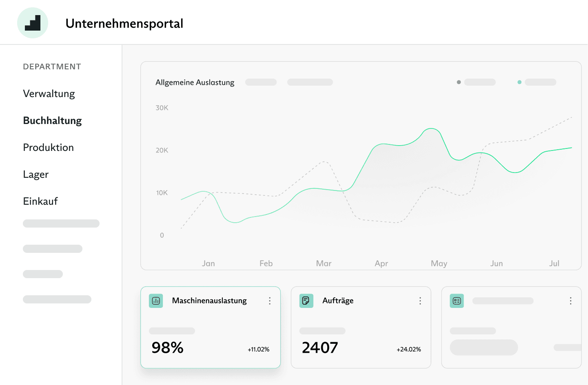Open the Maschinenauslastung card options menu
This screenshot has height=385, width=588.
[270, 301]
